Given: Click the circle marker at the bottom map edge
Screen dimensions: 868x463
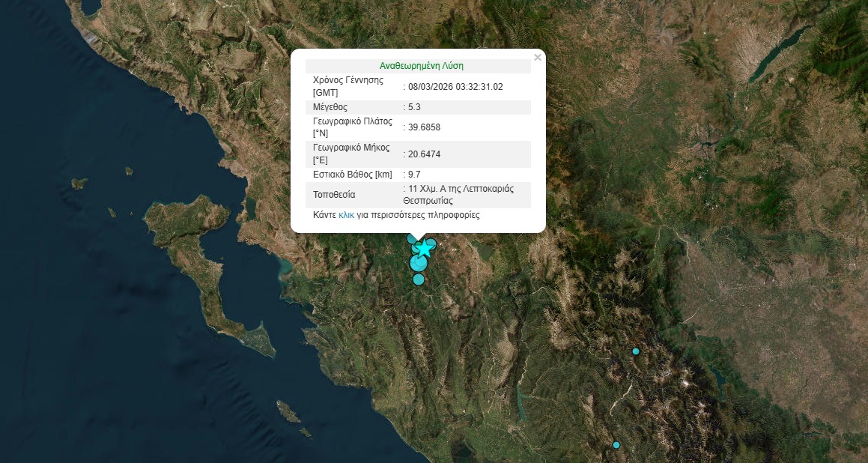Looking at the screenshot, I should coord(616,445).
